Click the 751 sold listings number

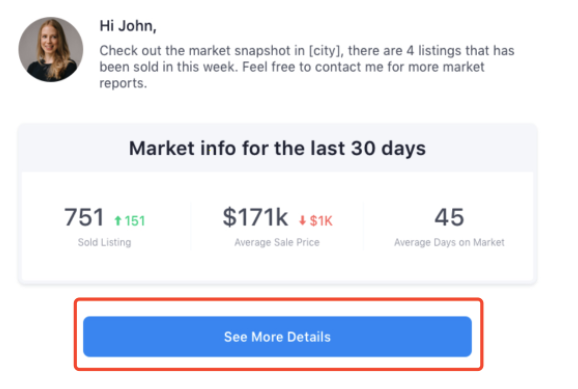point(84,217)
